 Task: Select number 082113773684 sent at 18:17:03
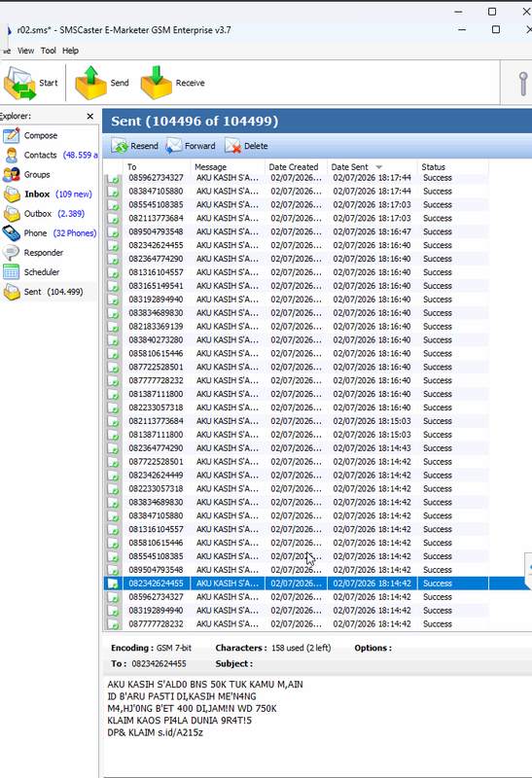pyautogui.click(x=156, y=218)
